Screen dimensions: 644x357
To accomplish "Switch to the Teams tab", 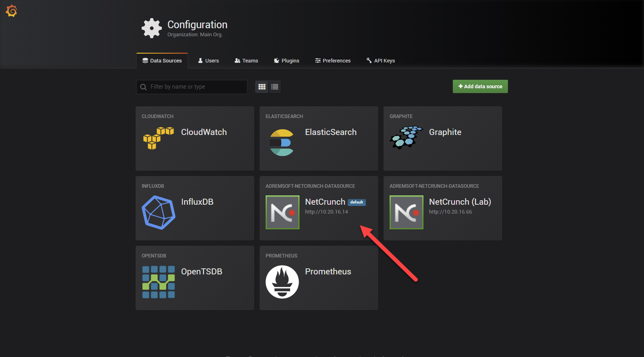I will click(x=246, y=61).
